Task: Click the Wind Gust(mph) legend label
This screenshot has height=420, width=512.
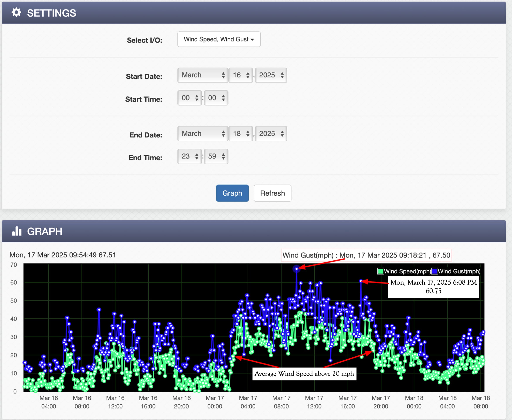Action: click(x=459, y=271)
